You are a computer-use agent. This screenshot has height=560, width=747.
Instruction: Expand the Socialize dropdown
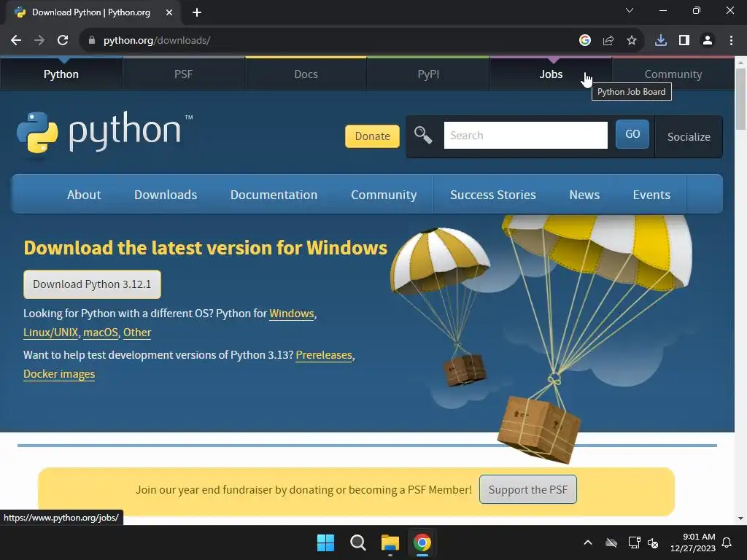[689, 136]
